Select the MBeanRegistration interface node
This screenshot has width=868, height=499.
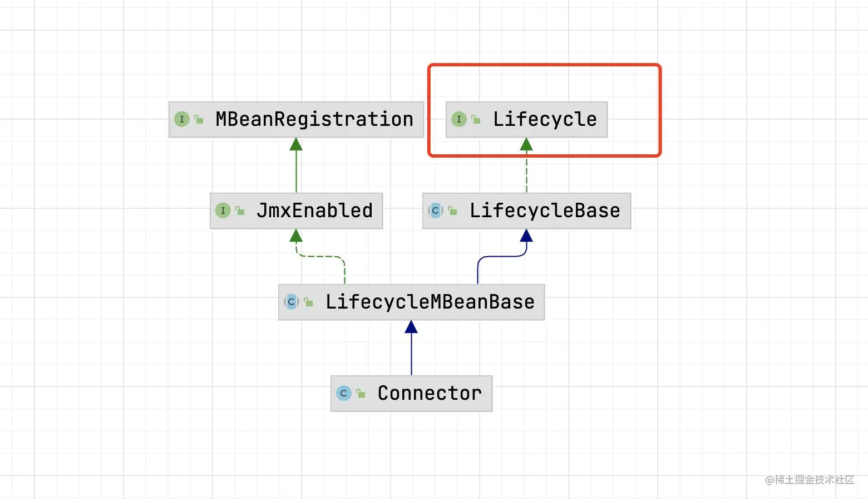[x=296, y=119]
